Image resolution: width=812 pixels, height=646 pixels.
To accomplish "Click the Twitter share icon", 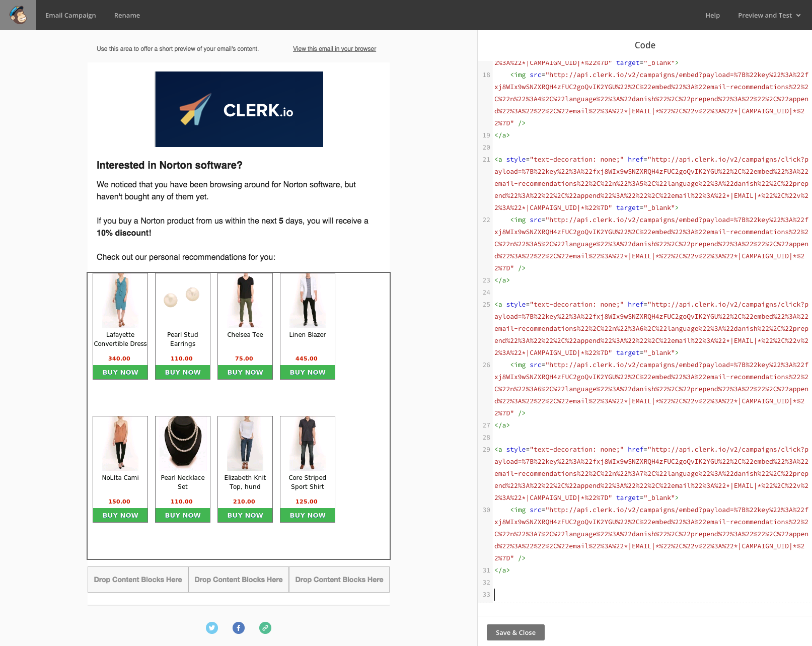I will 212,628.
